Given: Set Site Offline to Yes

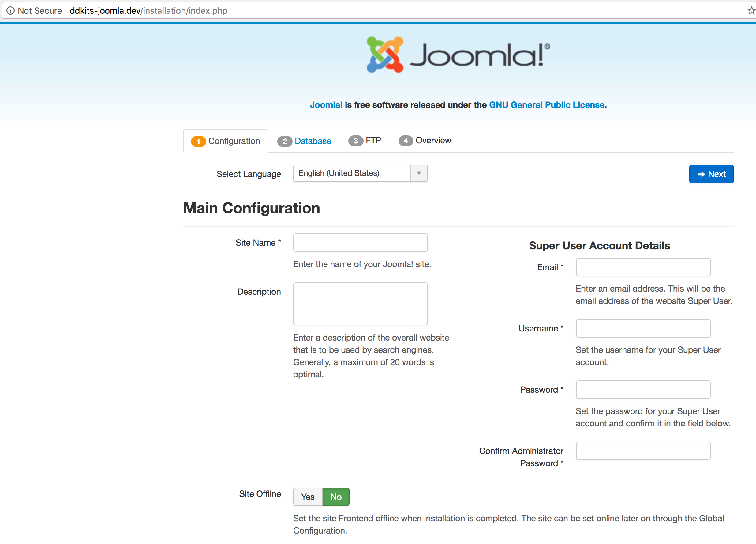Looking at the screenshot, I should pyautogui.click(x=308, y=497).
